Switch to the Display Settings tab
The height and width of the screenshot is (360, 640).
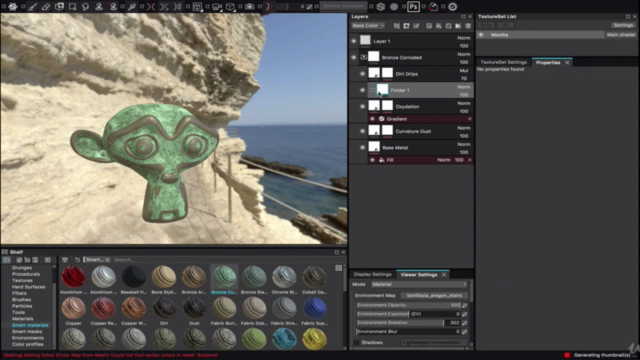click(x=372, y=274)
